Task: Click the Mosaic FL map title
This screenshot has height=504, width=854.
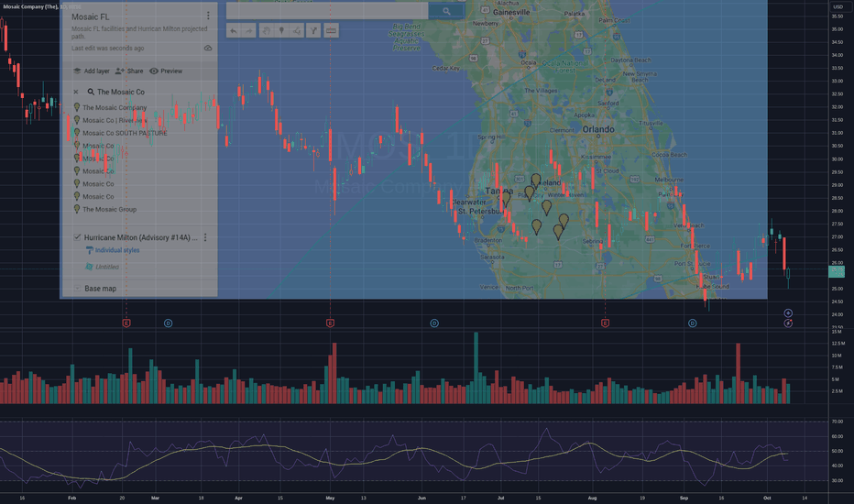Action: point(91,16)
